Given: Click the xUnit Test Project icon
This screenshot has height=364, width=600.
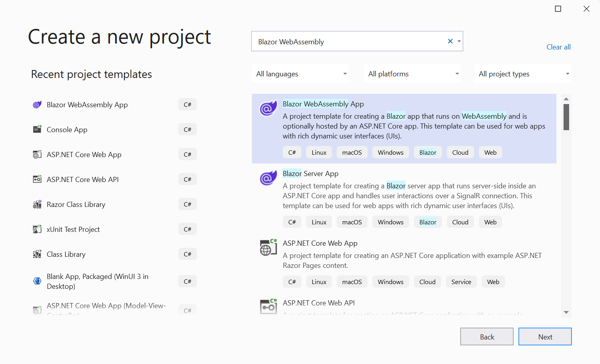Looking at the screenshot, I should click(37, 229).
